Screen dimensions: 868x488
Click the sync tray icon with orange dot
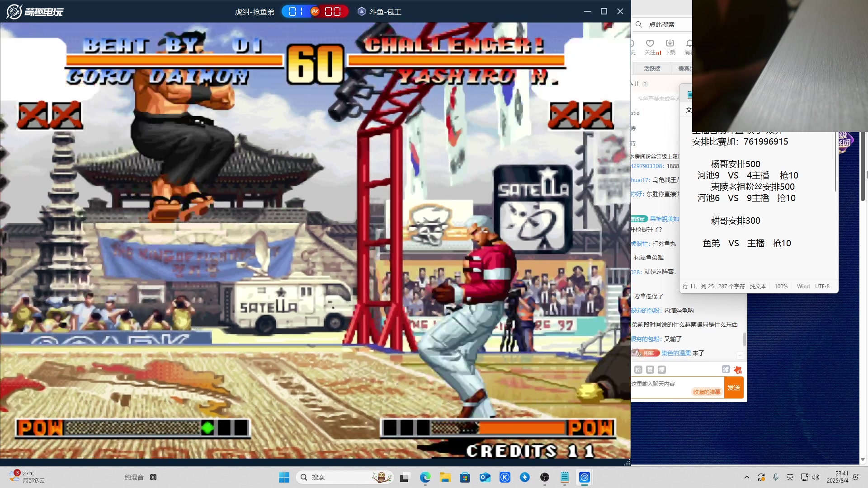pyautogui.click(x=761, y=477)
